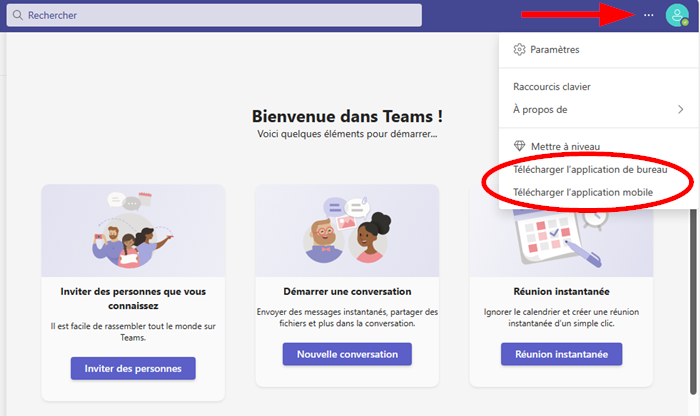The width and height of the screenshot is (700, 416).
Task: Click the search magnifier icon
Action: pos(18,15)
